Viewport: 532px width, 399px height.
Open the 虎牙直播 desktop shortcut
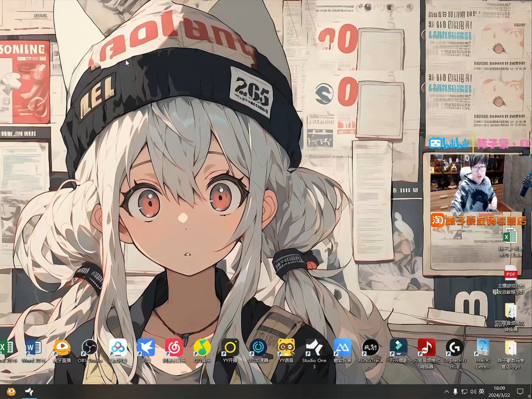click(x=62, y=348)
